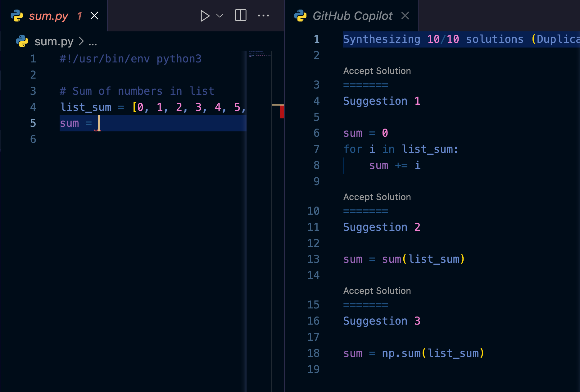Click line number 19 in Copilot gutter
This screenshot has width=580, height=392.
pyautogui.click(x=313, y=369)
